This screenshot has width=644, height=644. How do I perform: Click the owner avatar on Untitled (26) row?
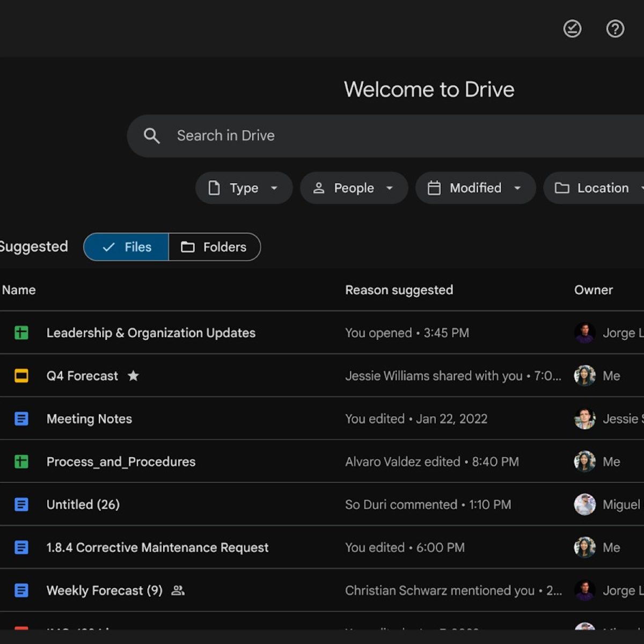tap(584, 504)
